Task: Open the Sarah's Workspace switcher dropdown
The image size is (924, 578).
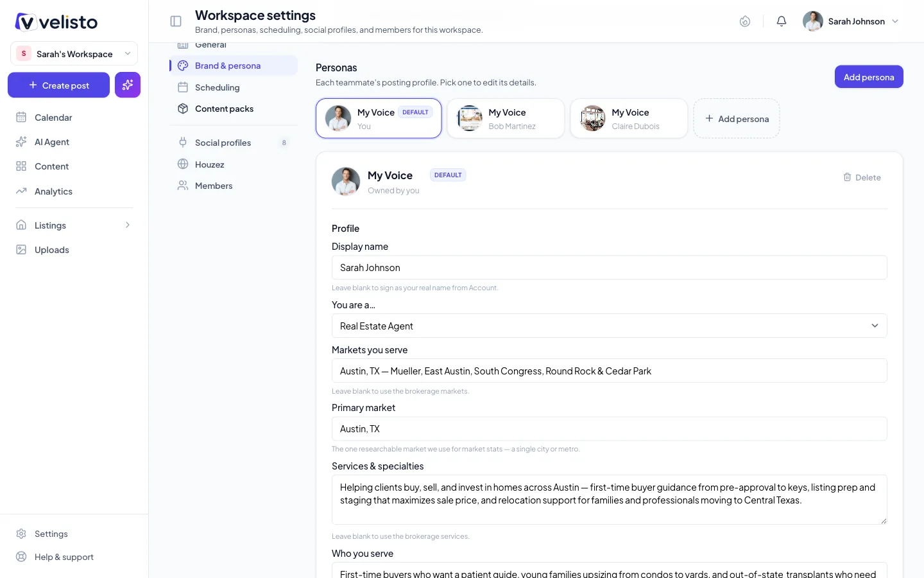Action: pyautogui.click(x=74, y=53)
